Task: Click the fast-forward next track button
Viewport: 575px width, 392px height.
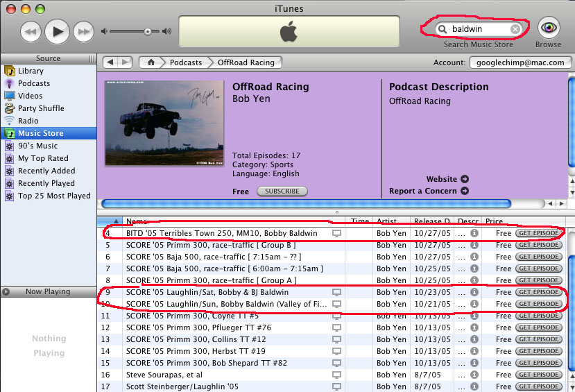Action: pyautogui.click(x=84, y=32)
